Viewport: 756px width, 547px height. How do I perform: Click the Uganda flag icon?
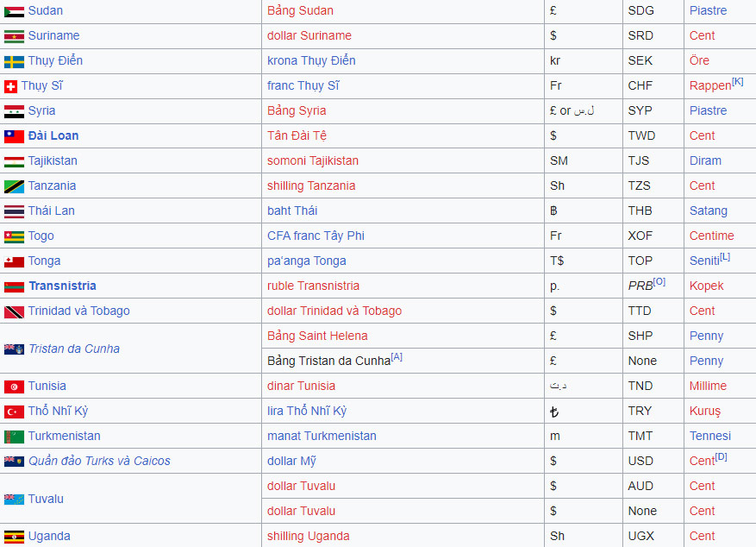[14, 537]
